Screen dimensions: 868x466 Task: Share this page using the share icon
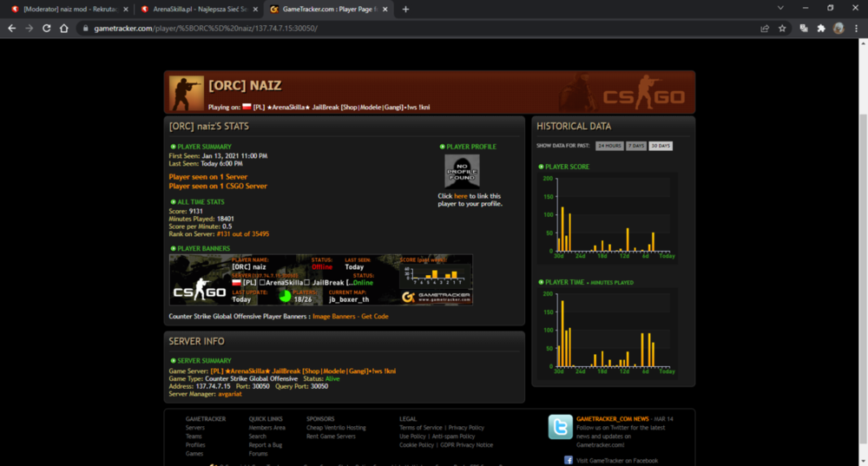pyautogui.click(x=765, y=29)
